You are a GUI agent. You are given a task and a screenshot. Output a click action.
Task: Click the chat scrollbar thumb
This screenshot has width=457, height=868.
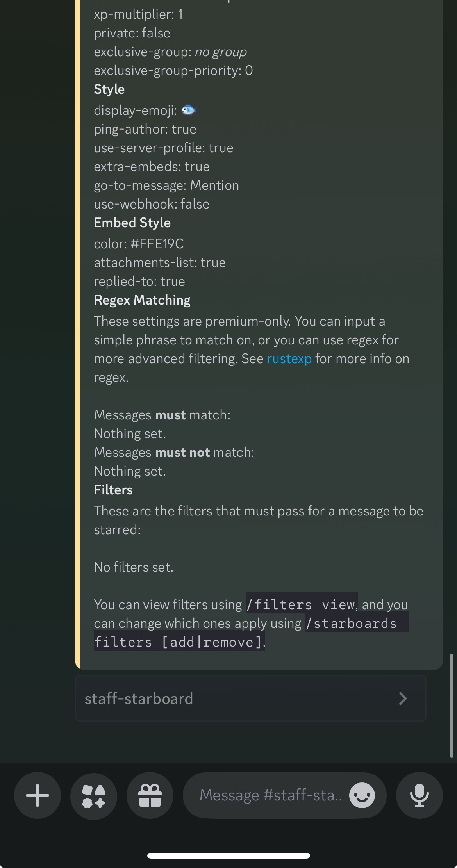click(452, 706)
